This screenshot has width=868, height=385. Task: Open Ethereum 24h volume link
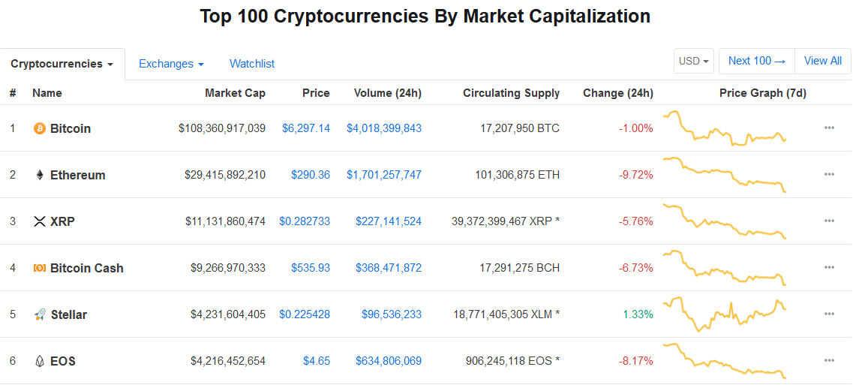[x=384, y=175]
